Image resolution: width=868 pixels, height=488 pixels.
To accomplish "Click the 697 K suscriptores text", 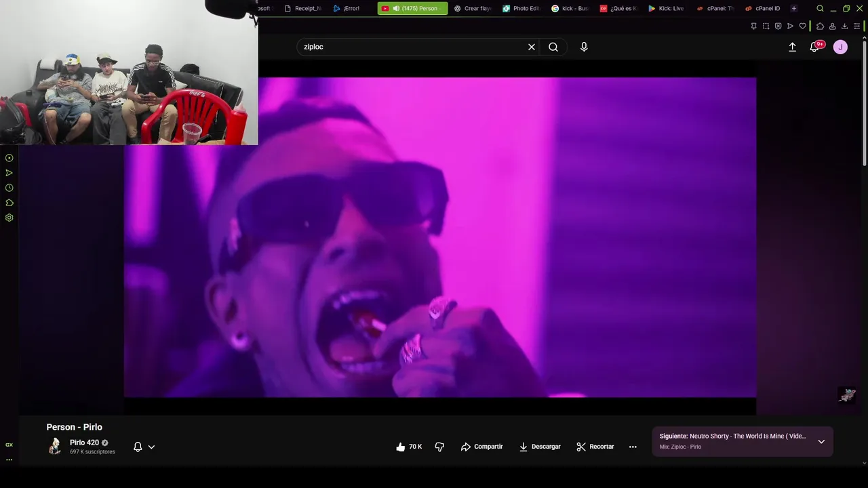I will [92, 452].
